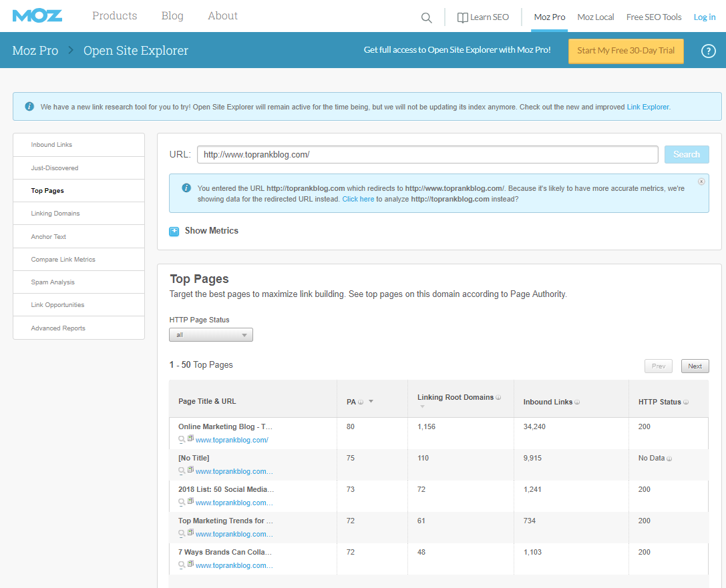This screenshot has width=726, height=588.
Task: Start My Free 30-Day Trial
Action: (x=626, y=51)
